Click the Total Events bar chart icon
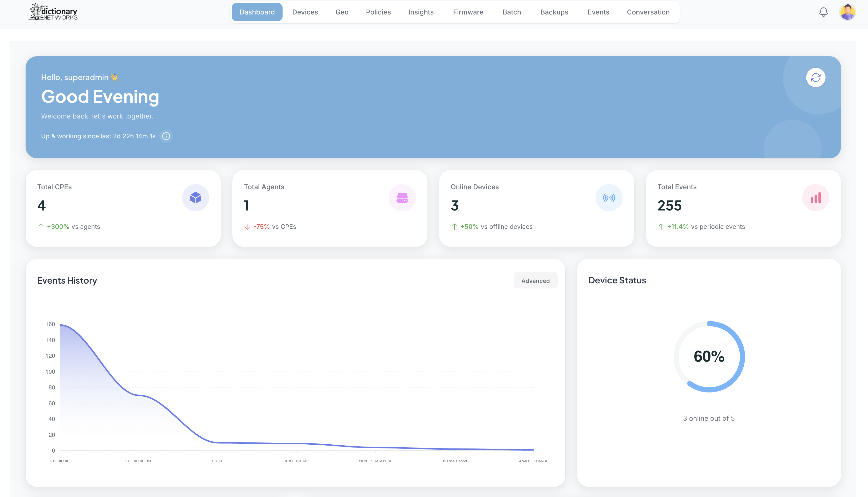 (x=815, y=198)
